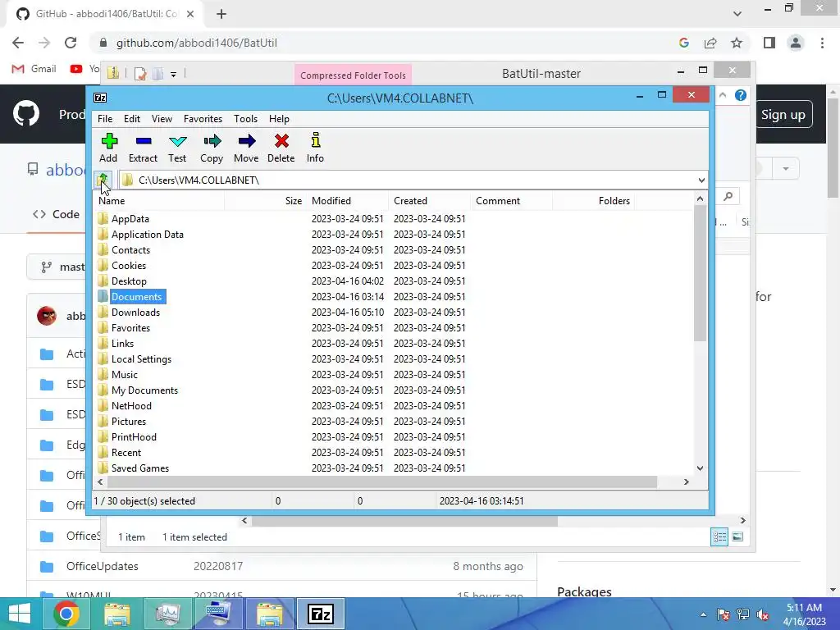Click the Action Center flag tray icon
Image resolution: width=840 pixels, height=630 pixels.
(724, 614)
